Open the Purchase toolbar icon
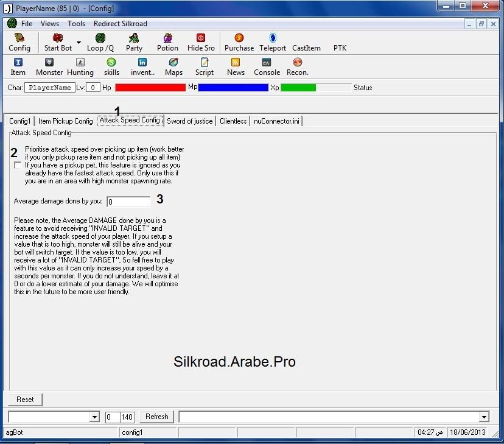Image resolution: width=504 pixels, height=444 pixels. 239,42
